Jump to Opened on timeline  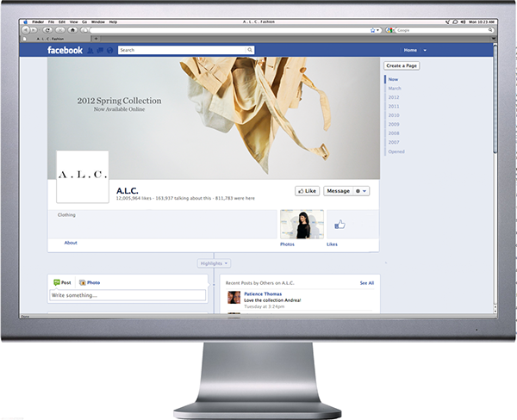(x=396, y=151)
